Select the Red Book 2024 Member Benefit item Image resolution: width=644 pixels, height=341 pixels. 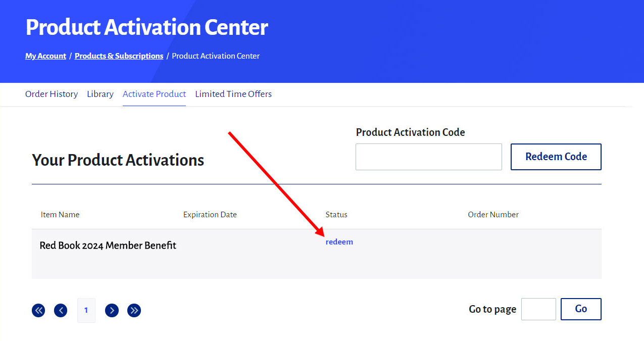[x=108, y=246]
